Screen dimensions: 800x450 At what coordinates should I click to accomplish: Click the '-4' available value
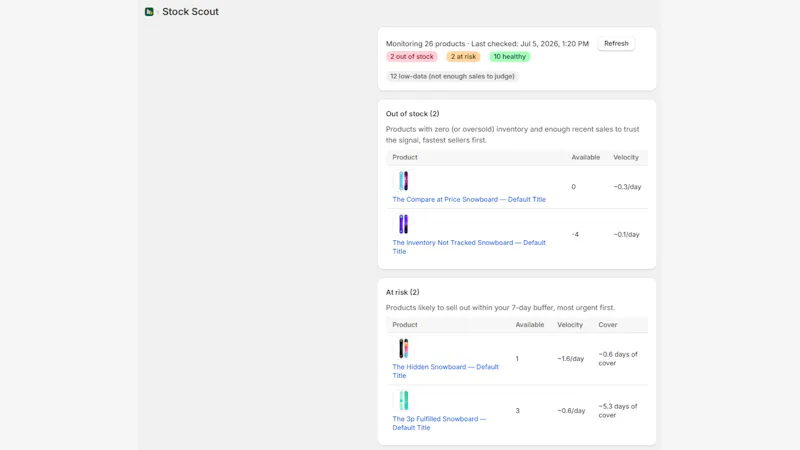point(575,235)
